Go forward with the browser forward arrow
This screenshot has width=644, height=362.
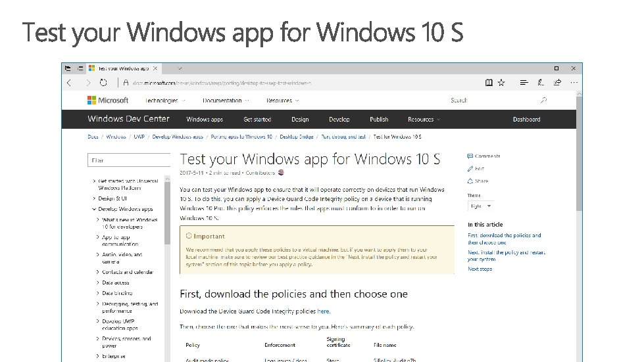point(88,83)
